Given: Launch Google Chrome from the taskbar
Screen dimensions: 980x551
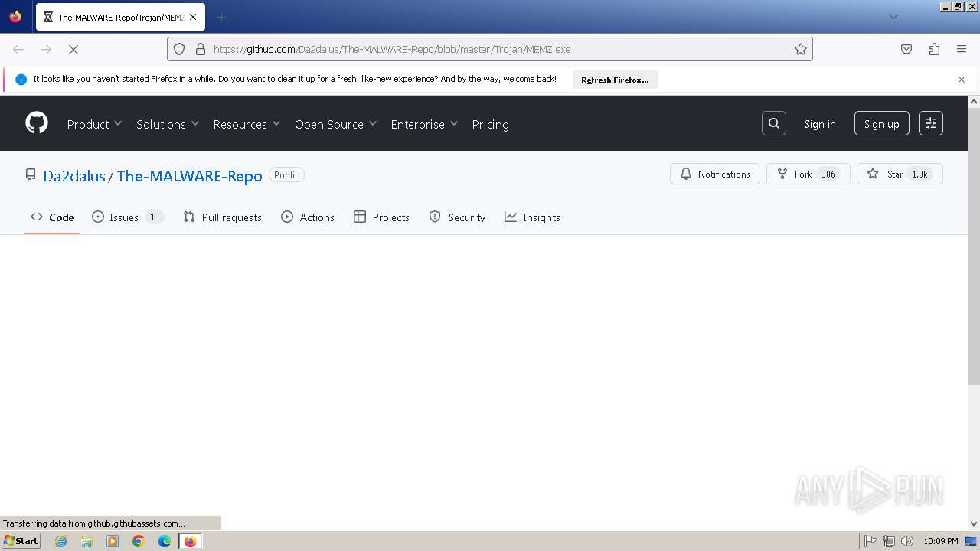Looking at the screenshot, I should pyautogui.click(x=139, y=541).
